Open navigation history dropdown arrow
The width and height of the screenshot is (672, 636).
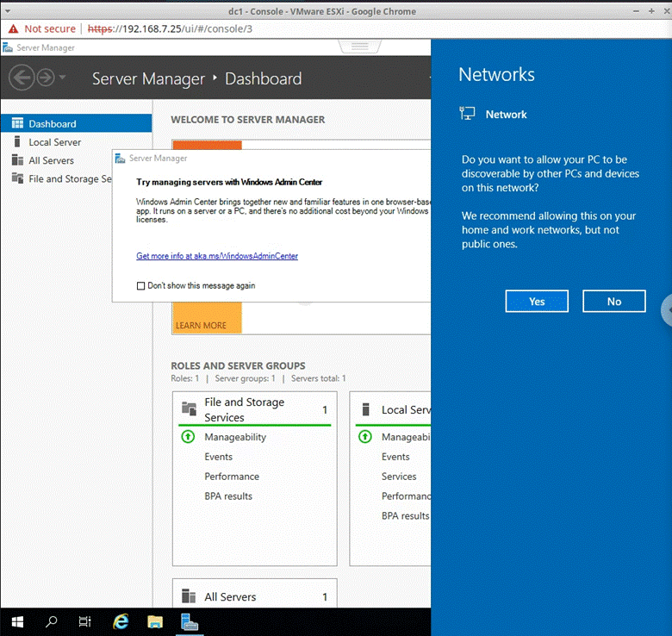pos(63,78)
